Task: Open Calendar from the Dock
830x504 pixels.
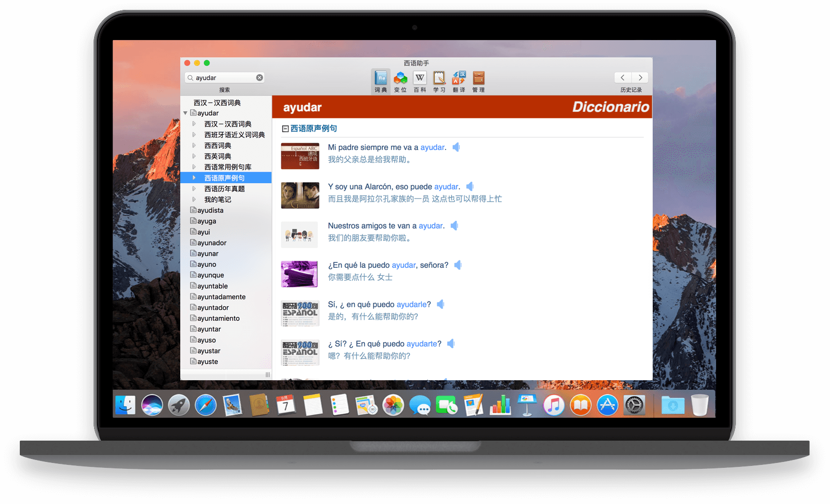Action: 286,405
